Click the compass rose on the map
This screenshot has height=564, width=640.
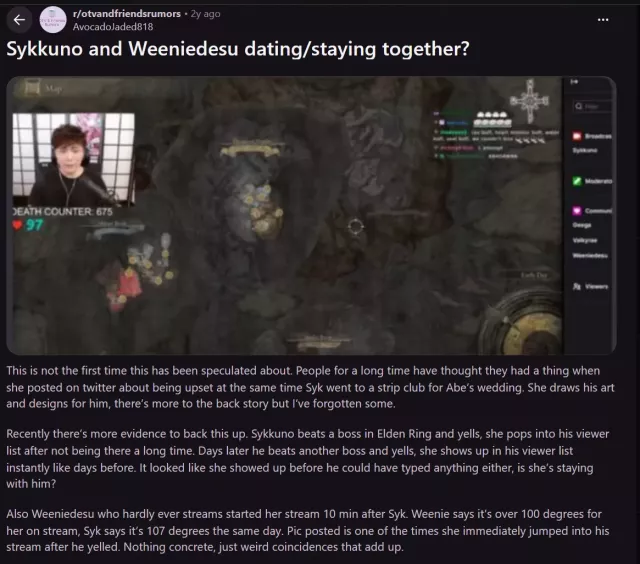point(529,101)
